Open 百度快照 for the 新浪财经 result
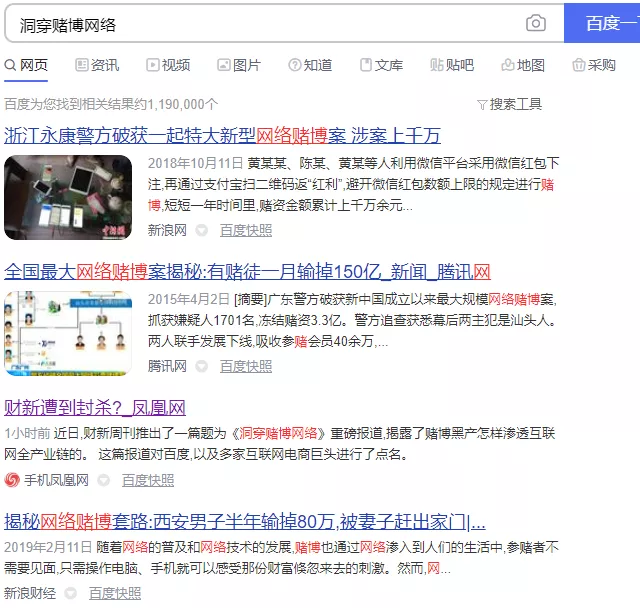This screenshot has height=608, width=640. coord(115,593)
